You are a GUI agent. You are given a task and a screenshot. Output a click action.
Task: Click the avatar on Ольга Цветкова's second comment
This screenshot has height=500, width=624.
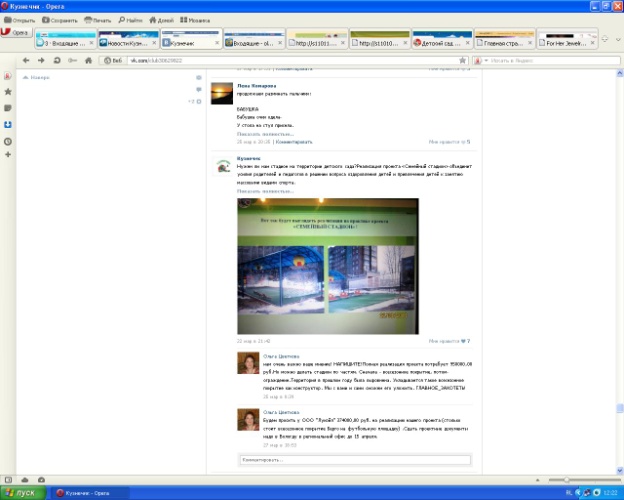point(248,420)
